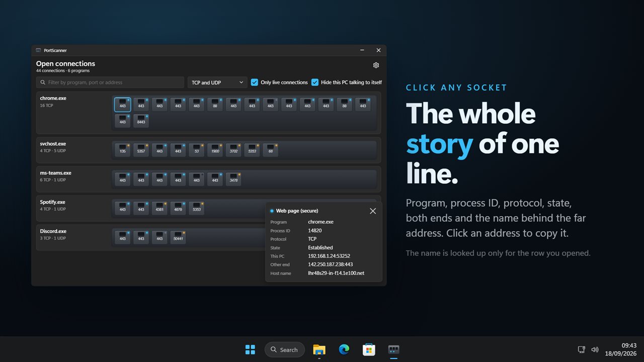The height and width of the screenshot is (362, 644).
Task: Launch File Explorer from the taskbar
Action: (319, 349)
